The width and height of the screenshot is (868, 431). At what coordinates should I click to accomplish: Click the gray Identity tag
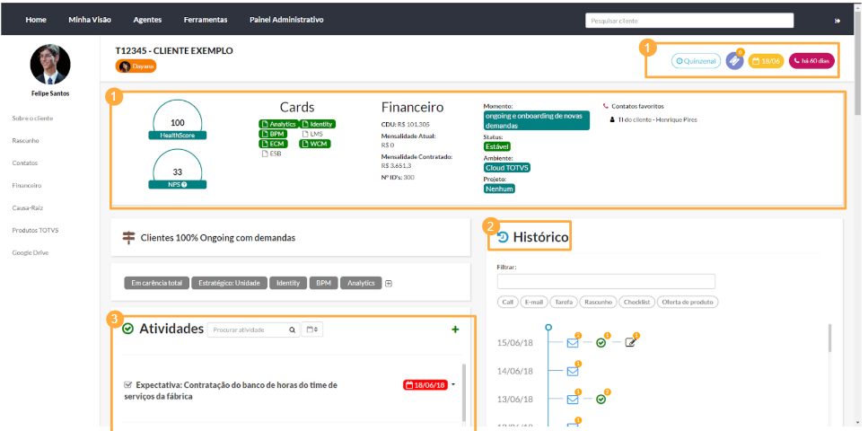[x=288, y=283]
